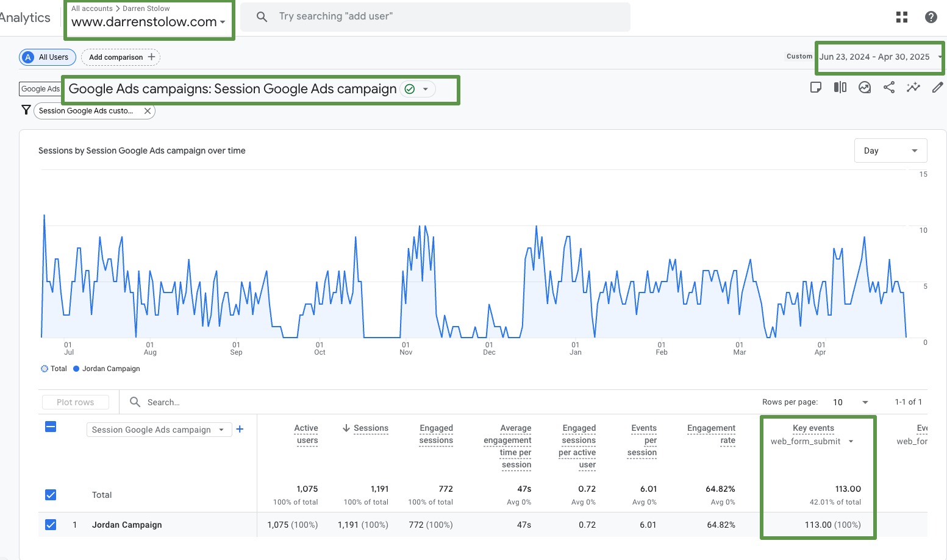Click the Jordan Campaign row name
947x560 pixels.
[127, 525]
